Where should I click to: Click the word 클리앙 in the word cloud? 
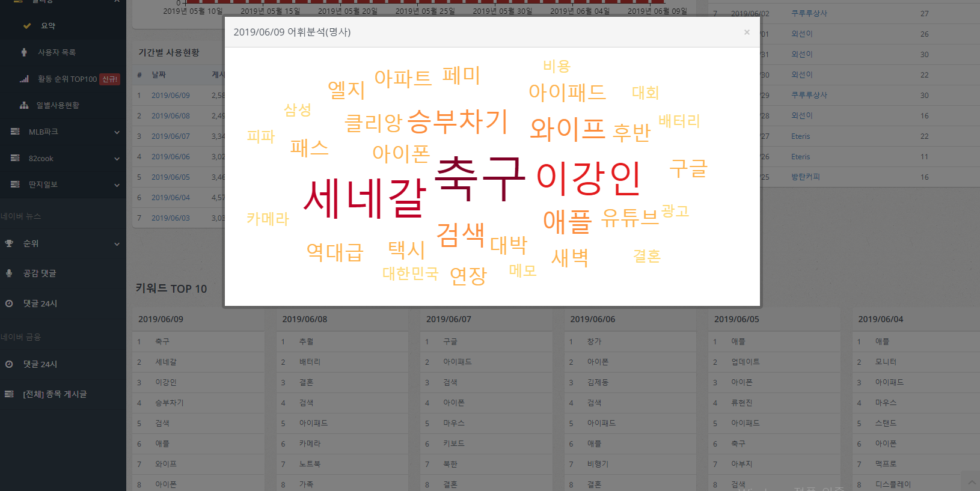point(373,123)
